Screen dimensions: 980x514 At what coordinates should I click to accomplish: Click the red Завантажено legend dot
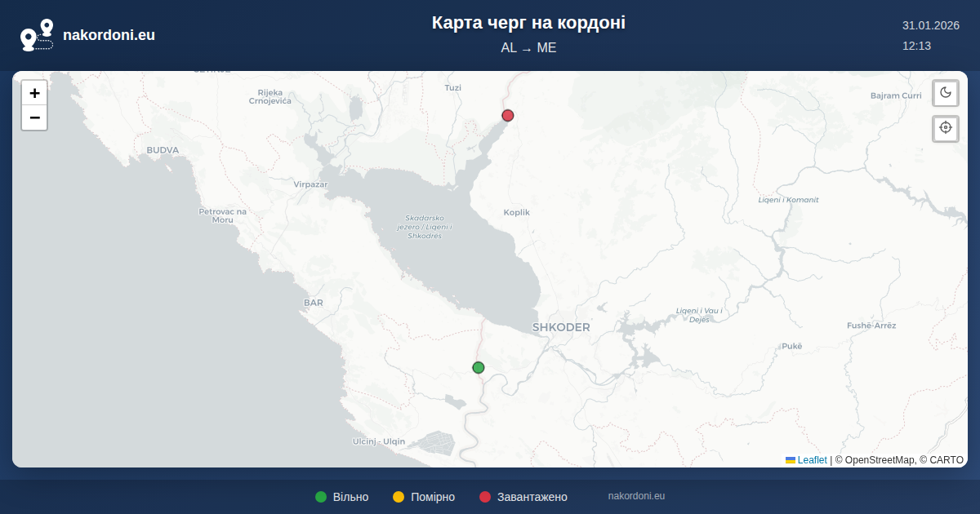[485, 497]
